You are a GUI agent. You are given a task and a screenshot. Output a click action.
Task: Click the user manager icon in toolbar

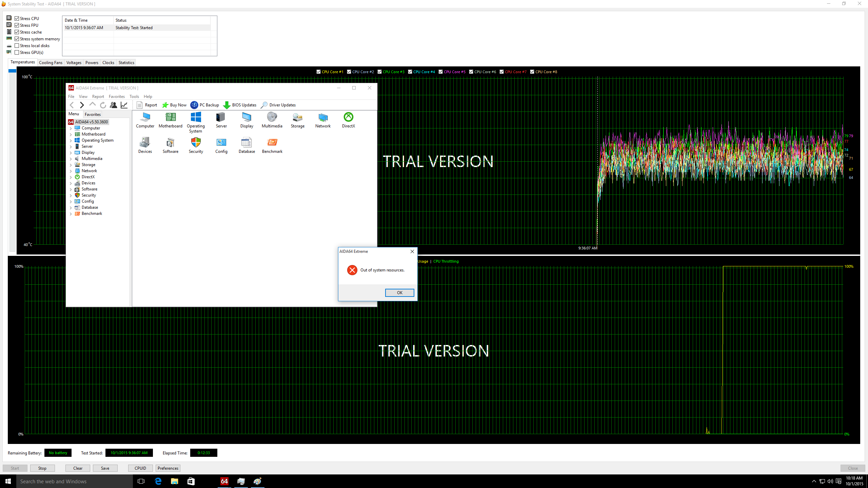coord(114,105)
